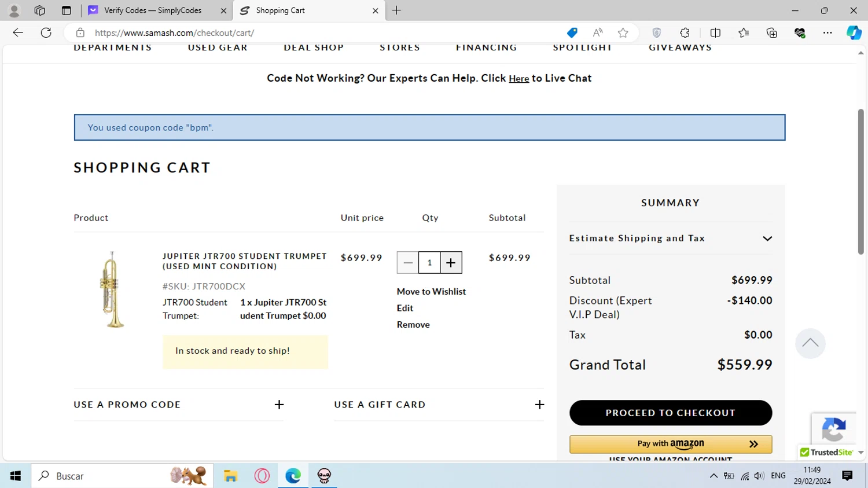Open File Explorer from taskbar
The height and width of the screenshot is (488, 868).
point(231,476)
